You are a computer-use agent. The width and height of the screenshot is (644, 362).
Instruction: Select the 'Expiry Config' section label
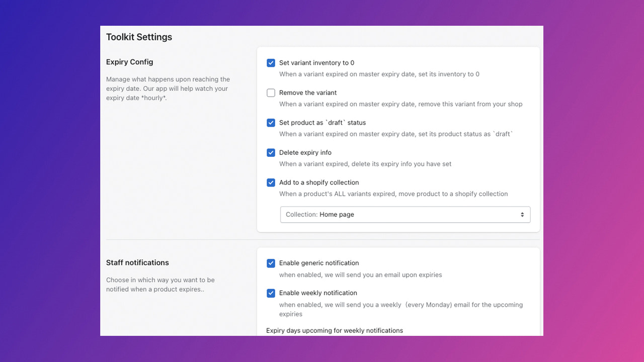pyautogui.click(x=129, y=62)
